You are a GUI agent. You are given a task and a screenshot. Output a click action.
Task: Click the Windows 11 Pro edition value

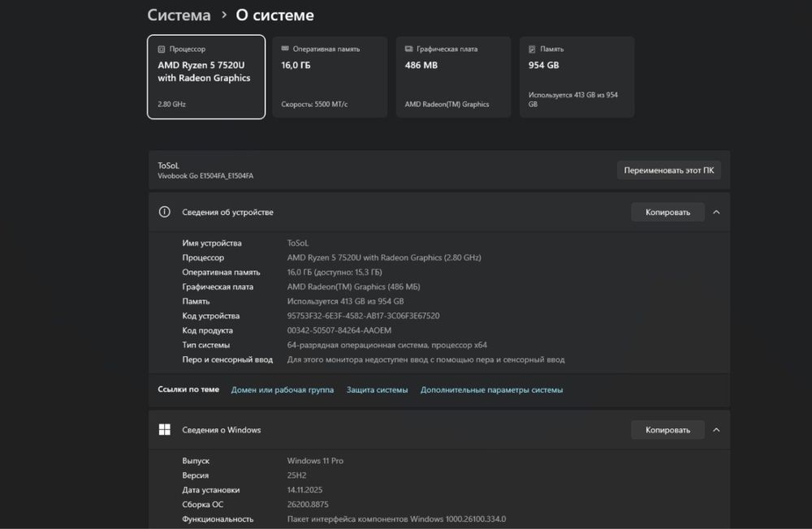(x=315, y=461)
